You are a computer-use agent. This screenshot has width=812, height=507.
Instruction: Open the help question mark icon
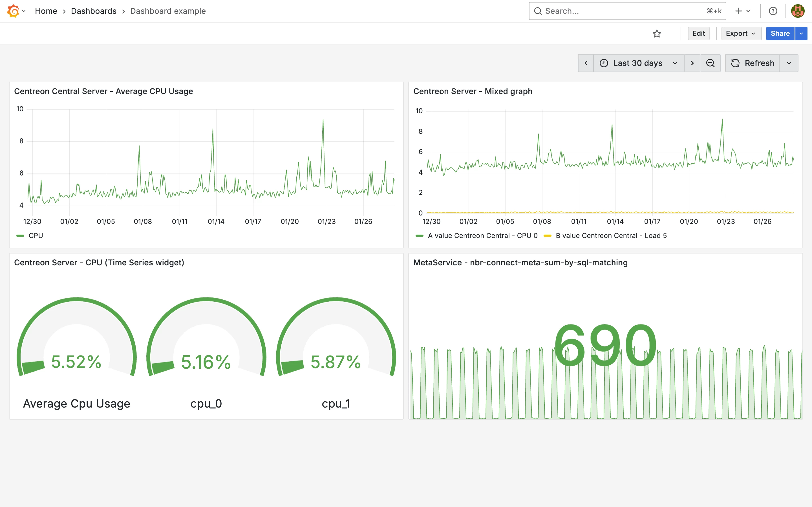[x=773, y=11]
